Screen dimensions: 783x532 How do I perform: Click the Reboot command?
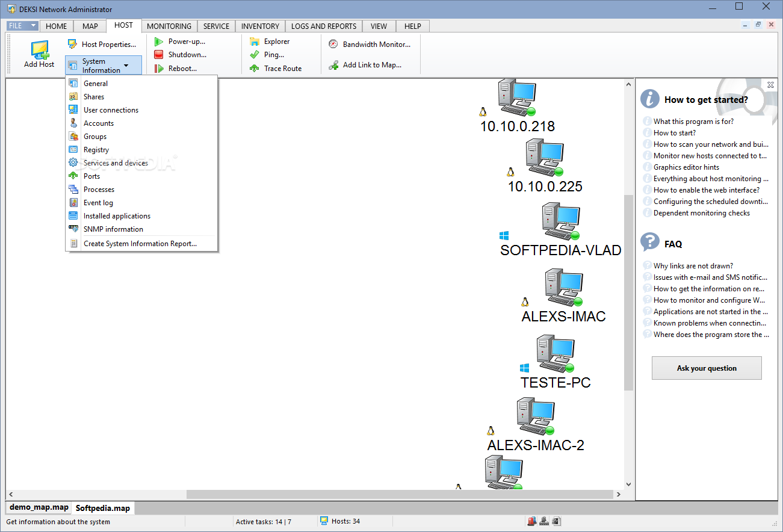176,69
